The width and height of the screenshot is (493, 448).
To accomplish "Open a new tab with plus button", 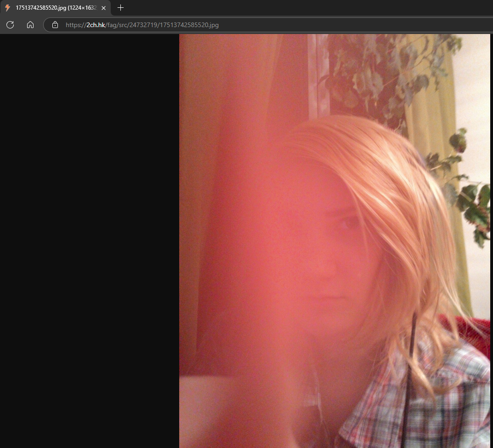I will 120,8.
